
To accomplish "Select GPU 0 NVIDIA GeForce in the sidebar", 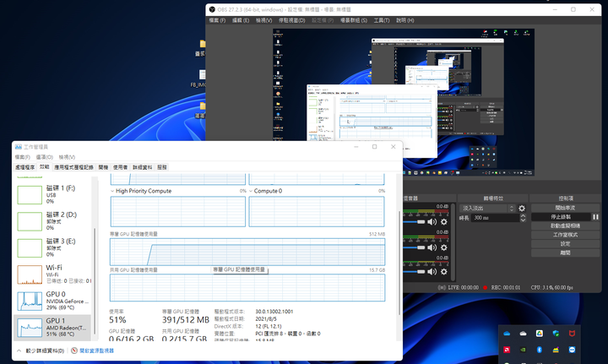I will pyautogui.click(x=53, y=301).
